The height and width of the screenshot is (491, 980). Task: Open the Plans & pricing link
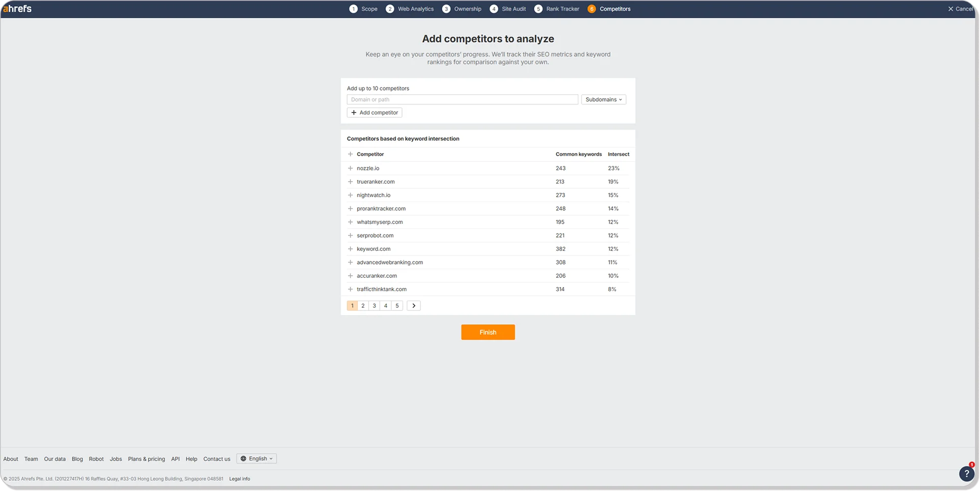pos(146,459)
